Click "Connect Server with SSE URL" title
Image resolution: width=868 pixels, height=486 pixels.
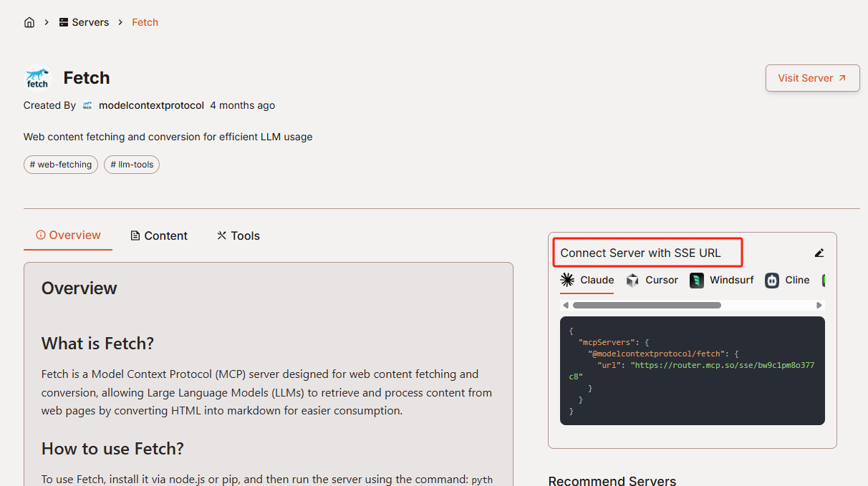pos(640,253)
